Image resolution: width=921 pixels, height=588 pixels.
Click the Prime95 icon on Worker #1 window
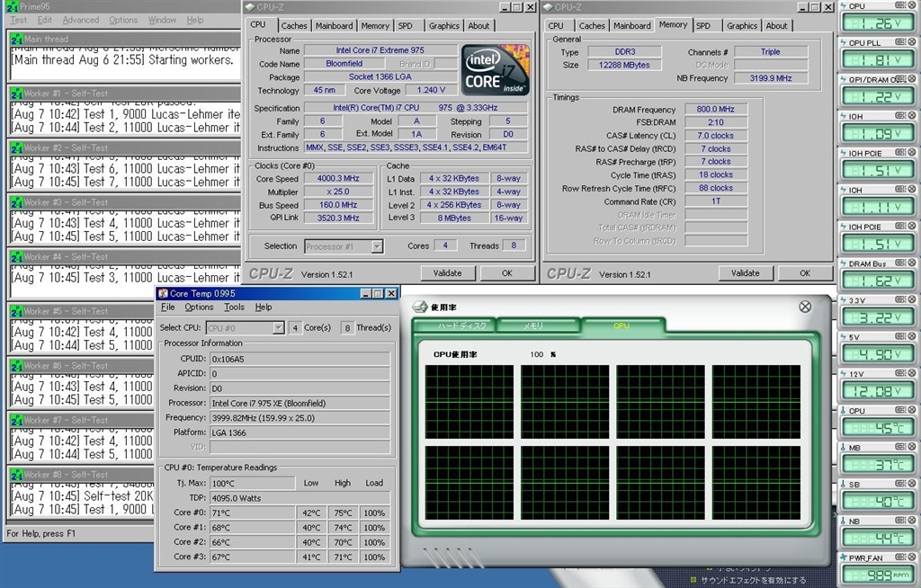tap(17, 94)
